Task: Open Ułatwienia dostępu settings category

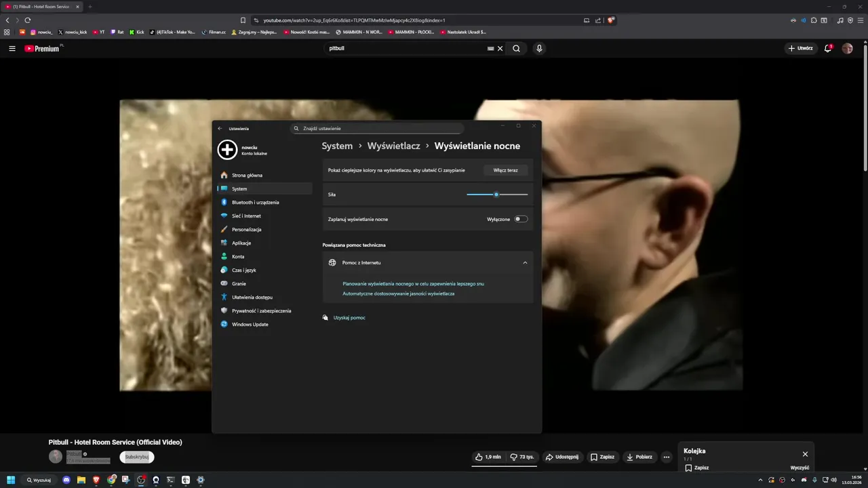Action: (x=265, y=297)
